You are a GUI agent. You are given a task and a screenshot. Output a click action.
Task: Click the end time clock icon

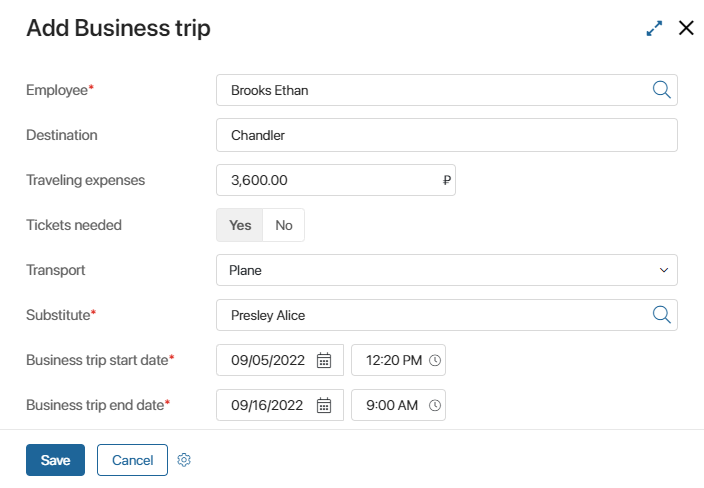point(435,405)
